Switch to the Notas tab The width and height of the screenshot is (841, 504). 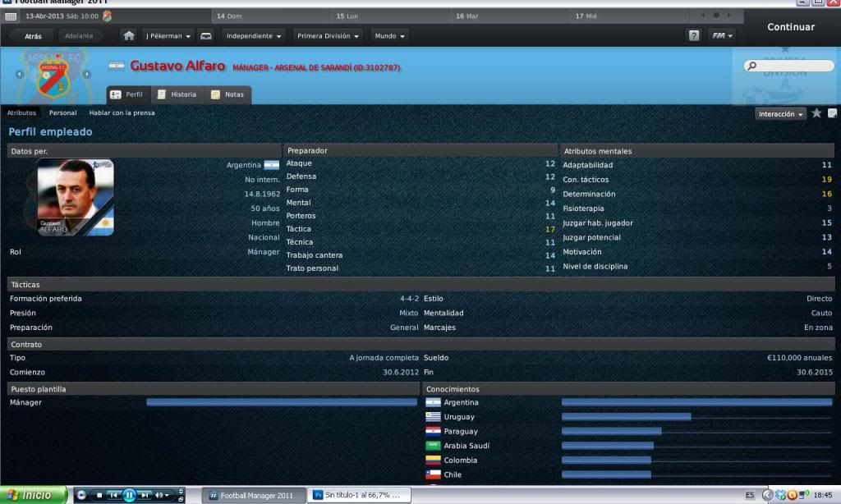click(x=227, y=95)
